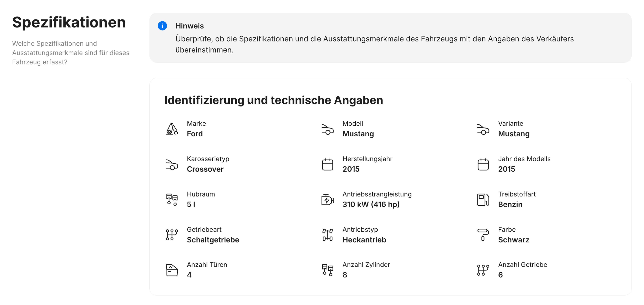644x305 pixels.
Task: Click the blue info icon beside Hinweis
Action: pyautogui.click(x=162, y=26)
